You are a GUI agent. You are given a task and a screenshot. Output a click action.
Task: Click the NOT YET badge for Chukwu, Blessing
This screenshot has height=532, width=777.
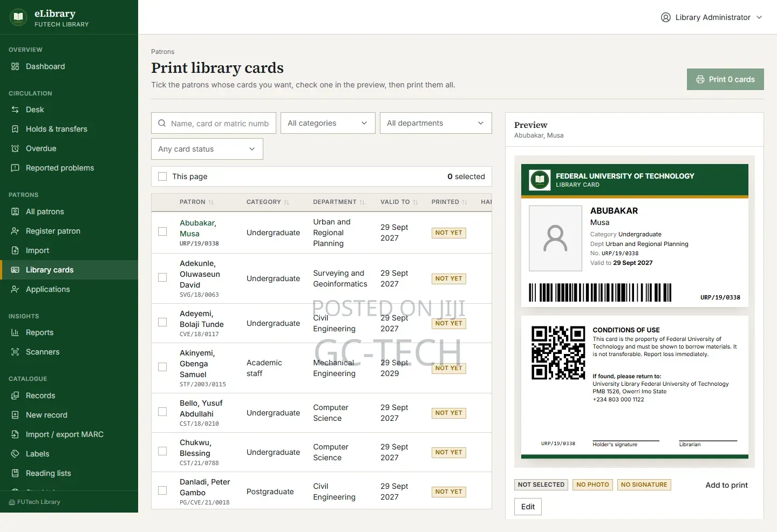click(449, 452)
